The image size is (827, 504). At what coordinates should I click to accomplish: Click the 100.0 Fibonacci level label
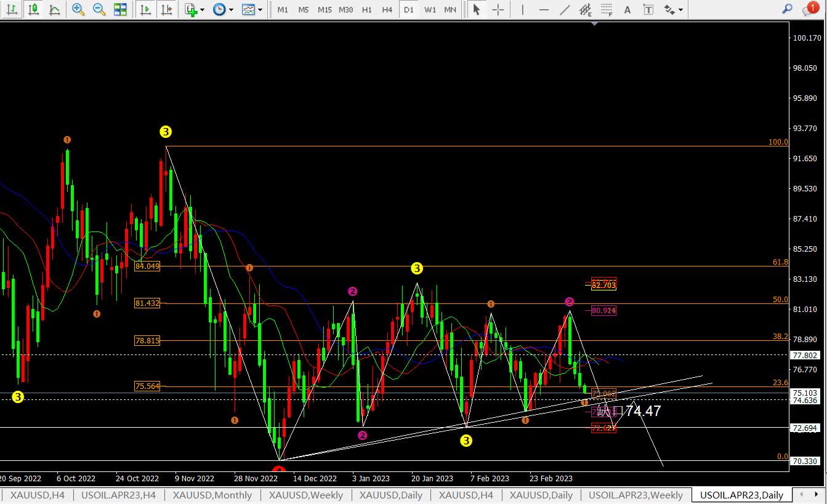point(778,142)
